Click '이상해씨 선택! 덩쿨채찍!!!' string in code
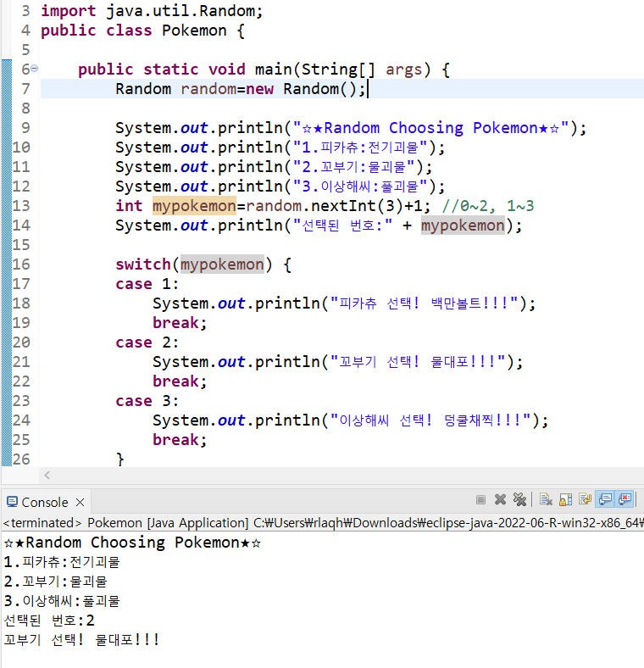The width and height of the screenshot is (644, 668). tap(430, 420)
